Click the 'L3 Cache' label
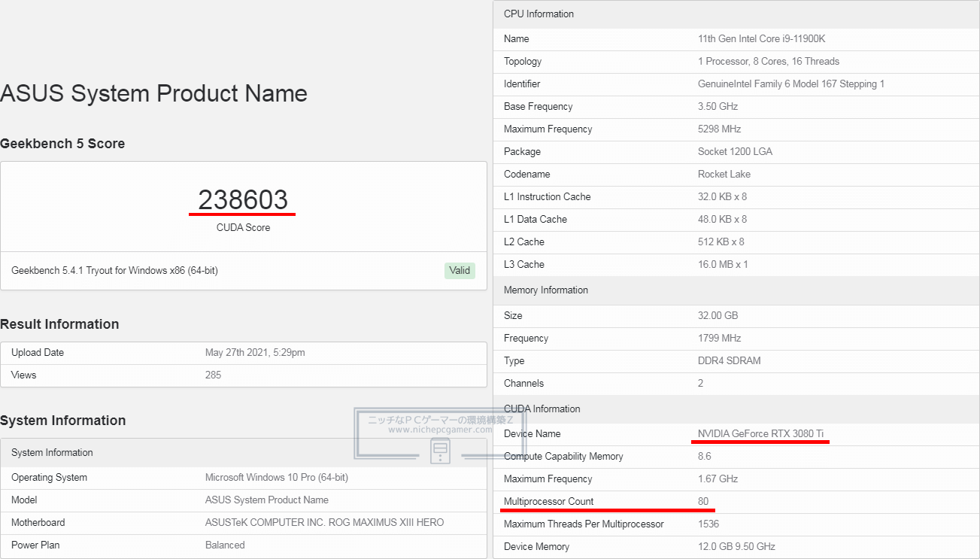This screenshot has width=980, height=559. (x=524, y=265)
